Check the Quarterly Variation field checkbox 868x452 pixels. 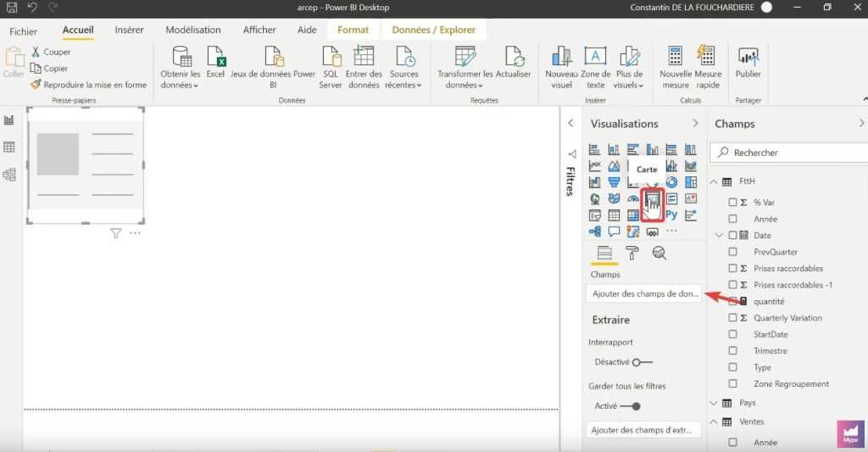pos(732,318)
